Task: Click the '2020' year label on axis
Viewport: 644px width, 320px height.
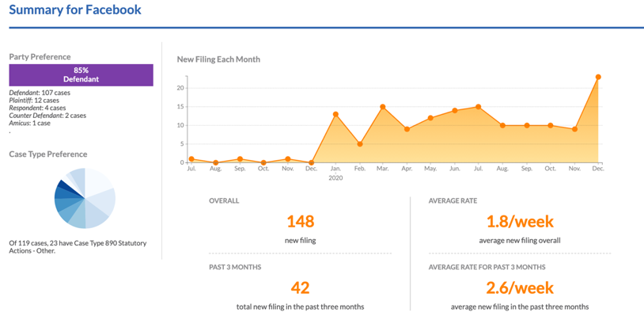Action: 335,178
